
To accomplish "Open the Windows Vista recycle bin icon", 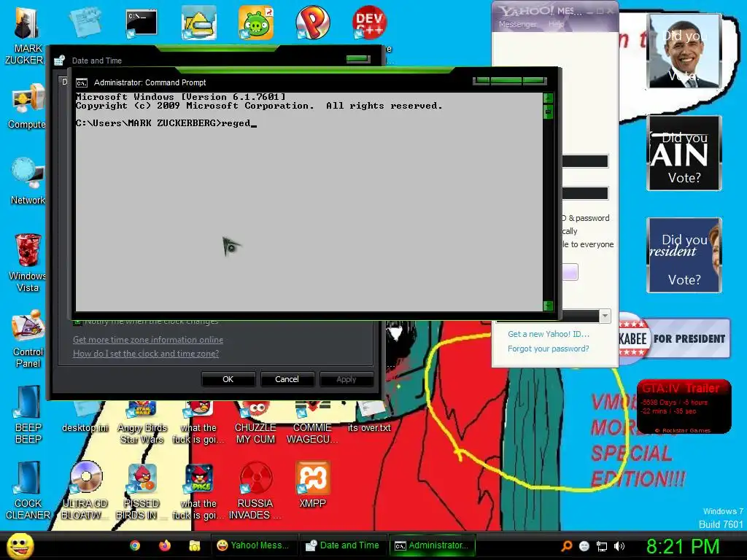I will click(x=28, y=250).
